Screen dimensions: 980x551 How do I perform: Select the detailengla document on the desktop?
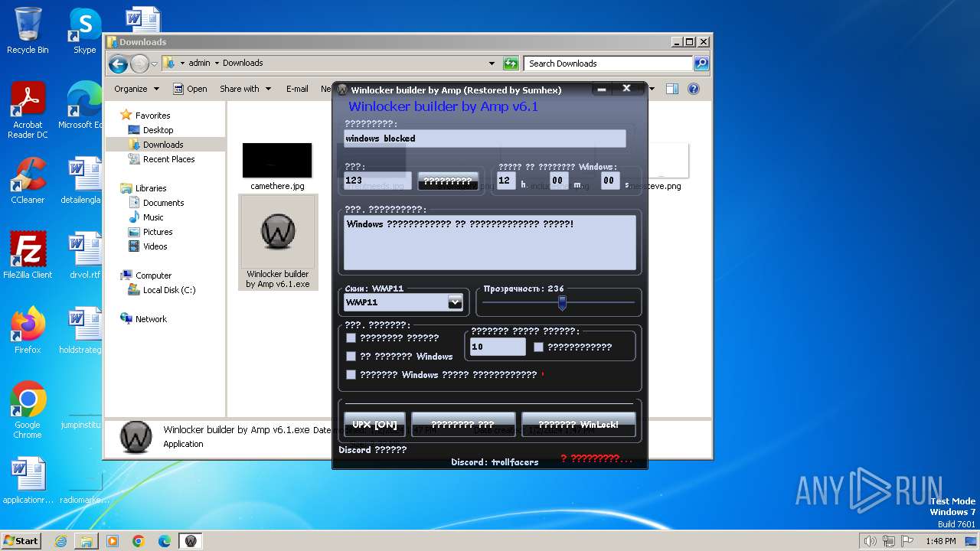coord(83,181)
